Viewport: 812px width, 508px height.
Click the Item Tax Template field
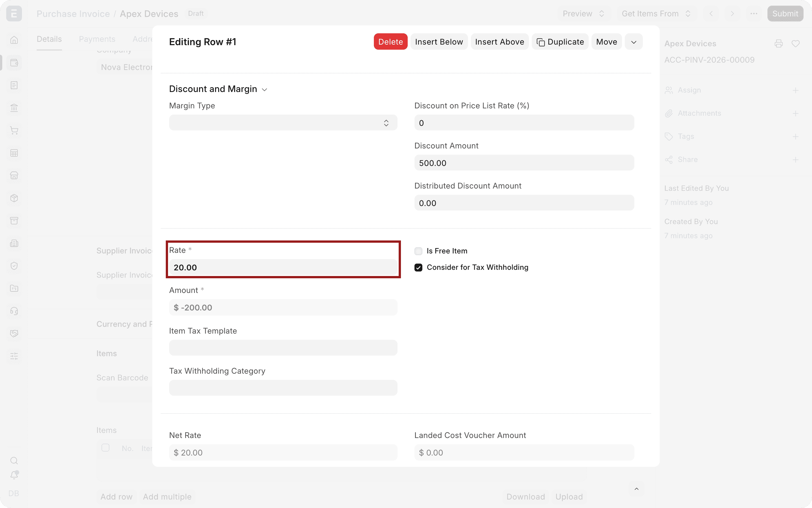pyautogui.click(x=283, y=348)
